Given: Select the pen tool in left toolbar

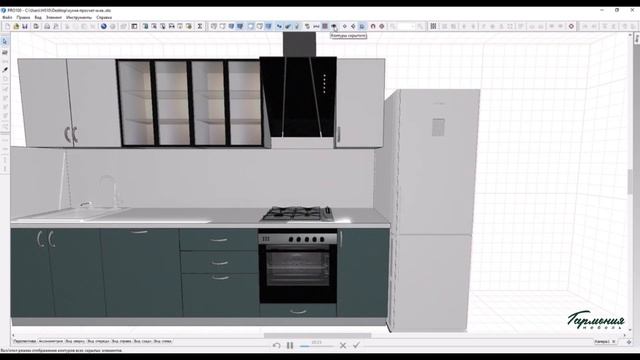Looking at the screenshot, I should (x=5, y=70).
